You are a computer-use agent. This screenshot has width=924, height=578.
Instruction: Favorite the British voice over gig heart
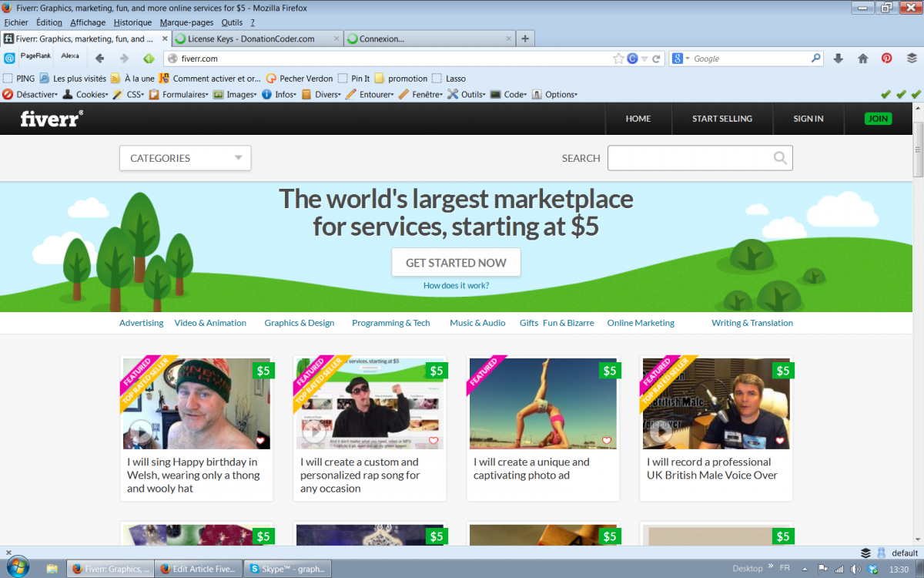(x=780, y=441)
